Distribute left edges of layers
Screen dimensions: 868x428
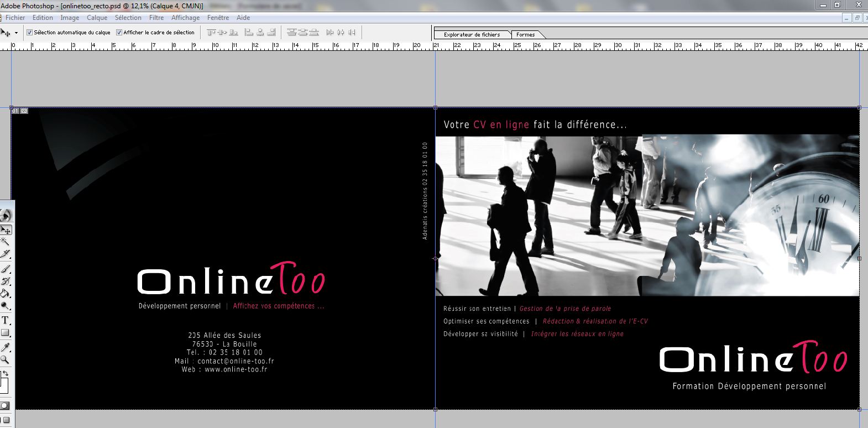(330, 33)
